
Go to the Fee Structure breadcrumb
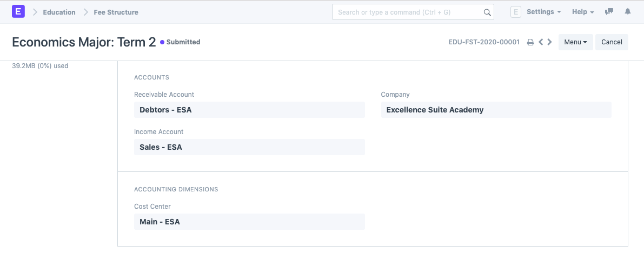click(x=116, y=12)
